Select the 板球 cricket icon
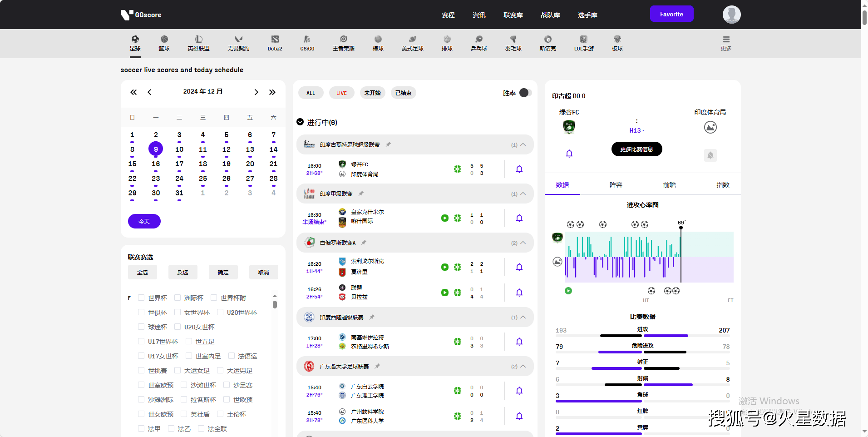The image size is (868, 437). point(617,43)
